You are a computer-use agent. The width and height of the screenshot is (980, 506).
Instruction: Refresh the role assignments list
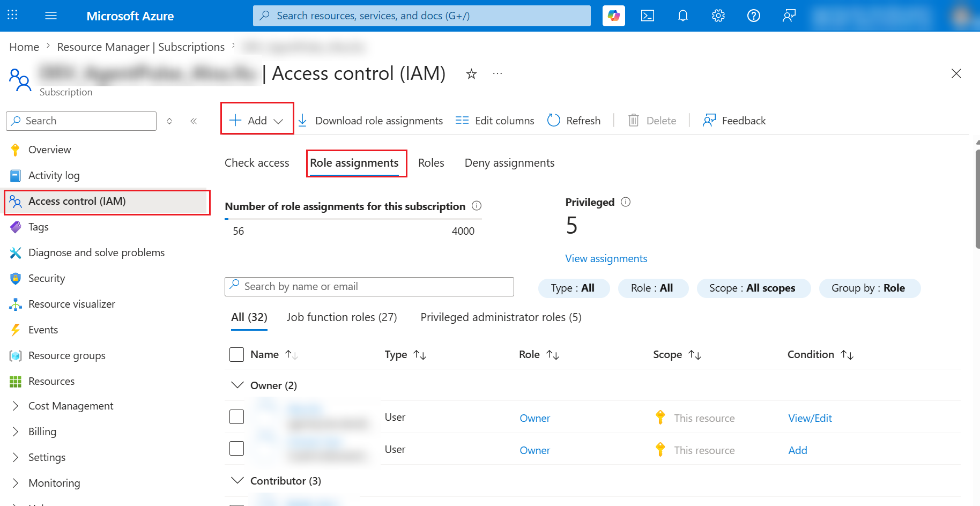coord(574,121)
